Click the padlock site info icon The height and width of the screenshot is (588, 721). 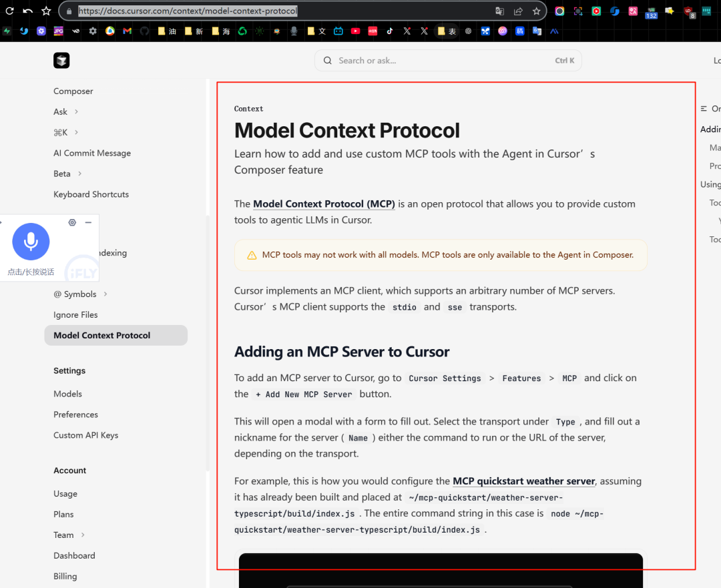pyautogui.click(x=69, y=11)
